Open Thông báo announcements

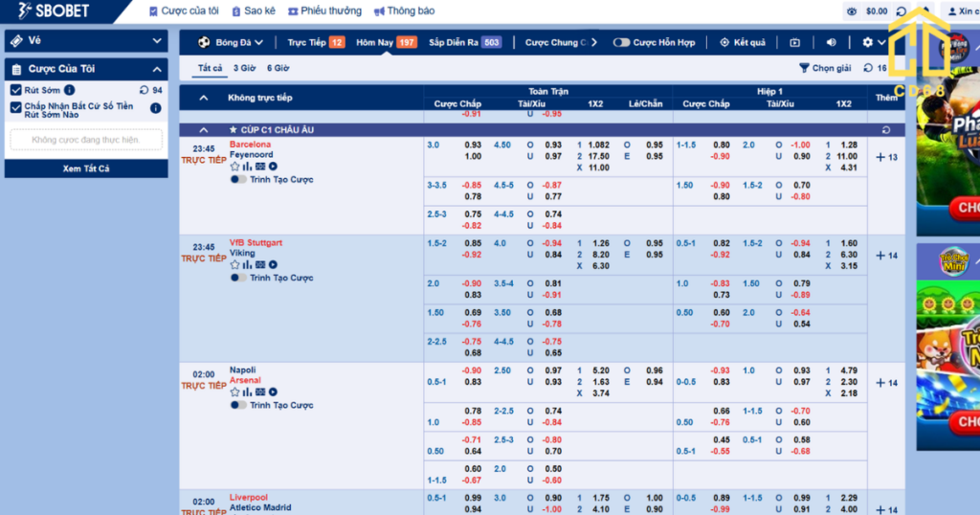404,11
